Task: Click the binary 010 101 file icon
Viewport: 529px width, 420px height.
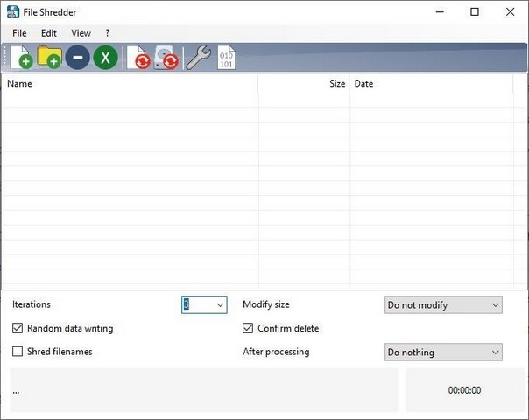Action: pyautogui.click(x=226, y=58)
